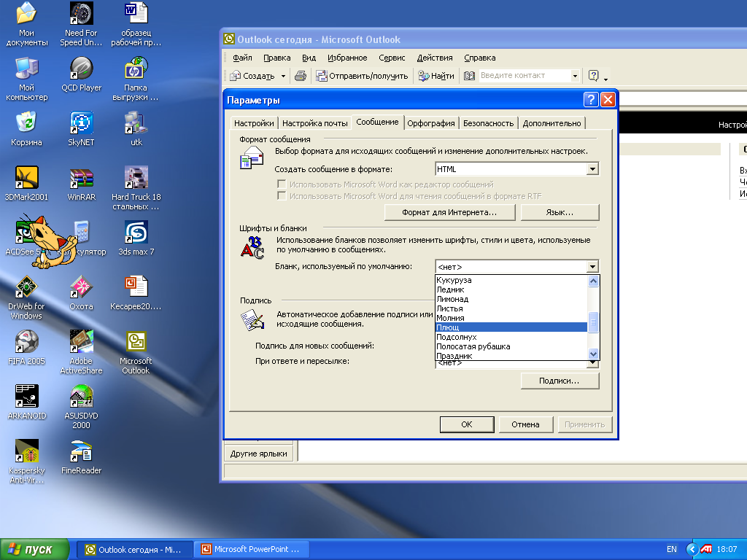Toggle Word for reading RTF messages checkbox
The image size is (747, 560).
282,195
